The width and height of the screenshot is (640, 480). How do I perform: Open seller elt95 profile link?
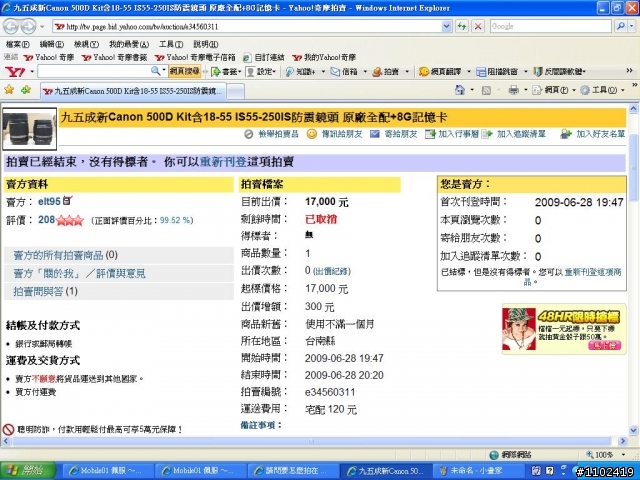pyautogui.click(x=49, y=201)
